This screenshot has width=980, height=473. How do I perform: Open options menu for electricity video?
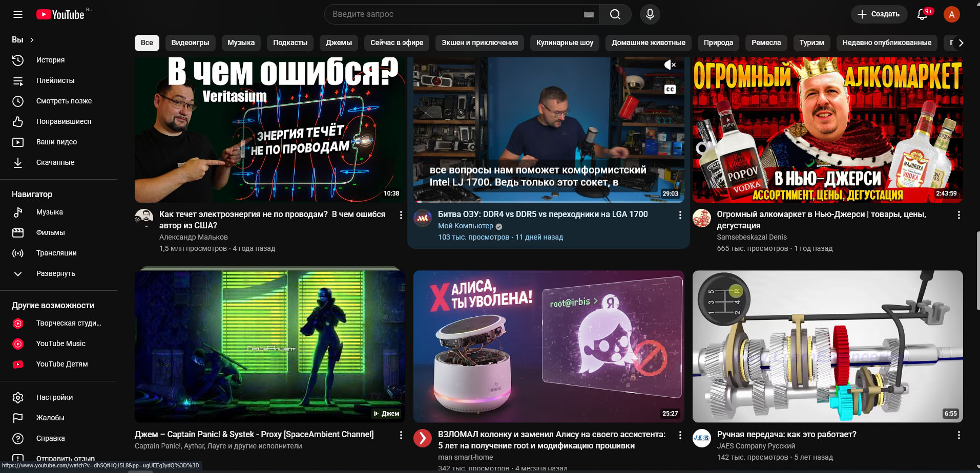401,215
